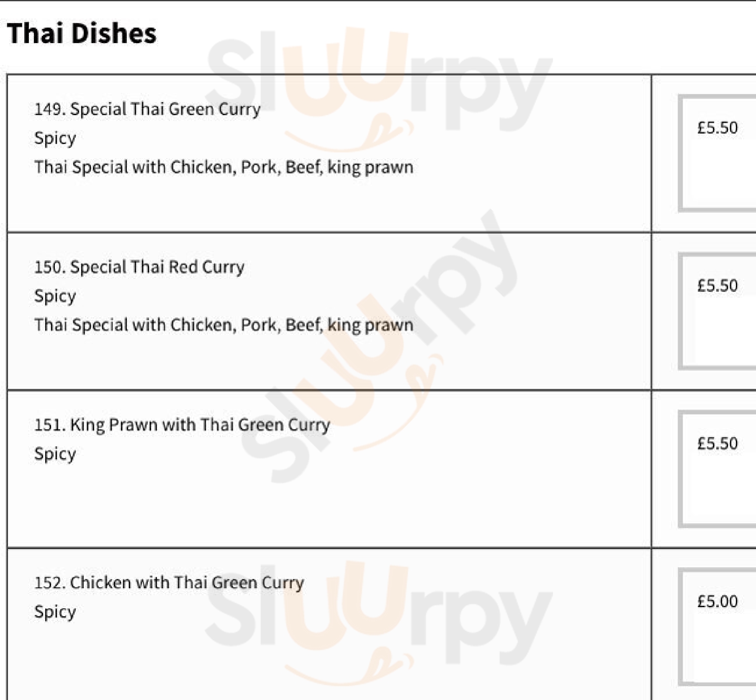The height and width of the screenshot is (700, 756).
Task: Click the orange swoosh under the top Slurpy logo
Action: 350,136
